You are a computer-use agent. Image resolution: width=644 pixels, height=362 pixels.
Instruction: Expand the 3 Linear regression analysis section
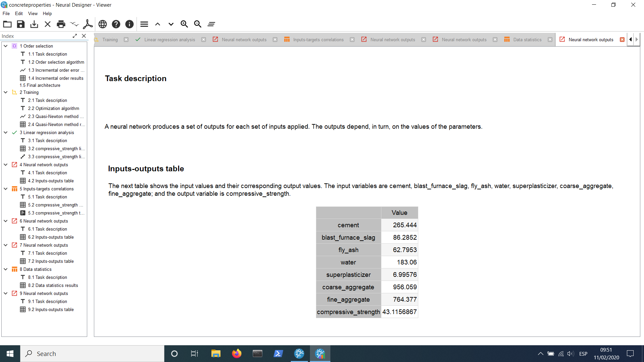pos(5,132)
